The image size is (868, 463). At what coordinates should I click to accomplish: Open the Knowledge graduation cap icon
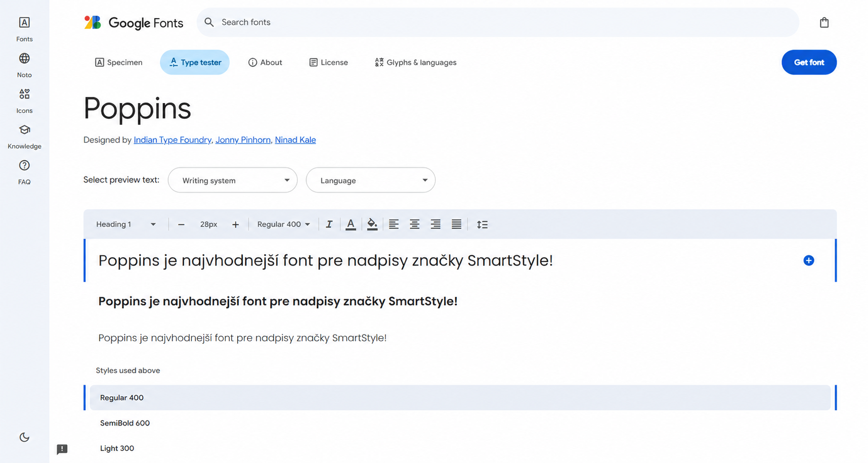pos(24,129)
